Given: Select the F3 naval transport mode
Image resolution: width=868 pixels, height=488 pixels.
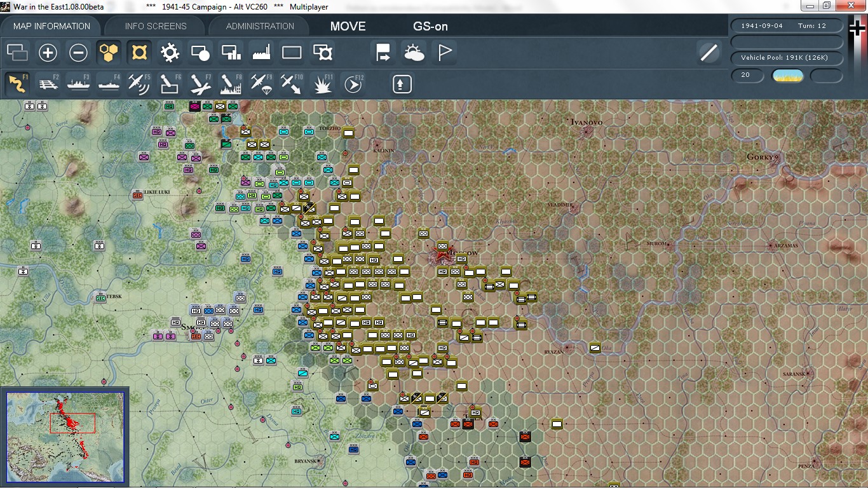Looking at the screenshot, I should 78,84.
